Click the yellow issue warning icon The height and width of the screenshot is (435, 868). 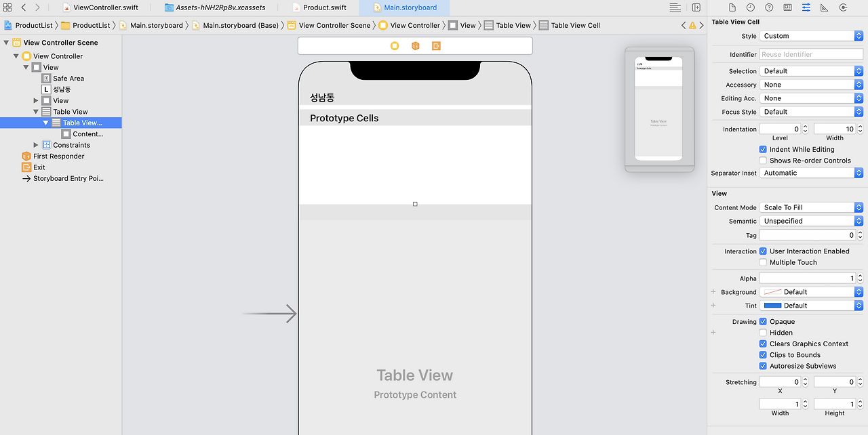click(692, 25)
